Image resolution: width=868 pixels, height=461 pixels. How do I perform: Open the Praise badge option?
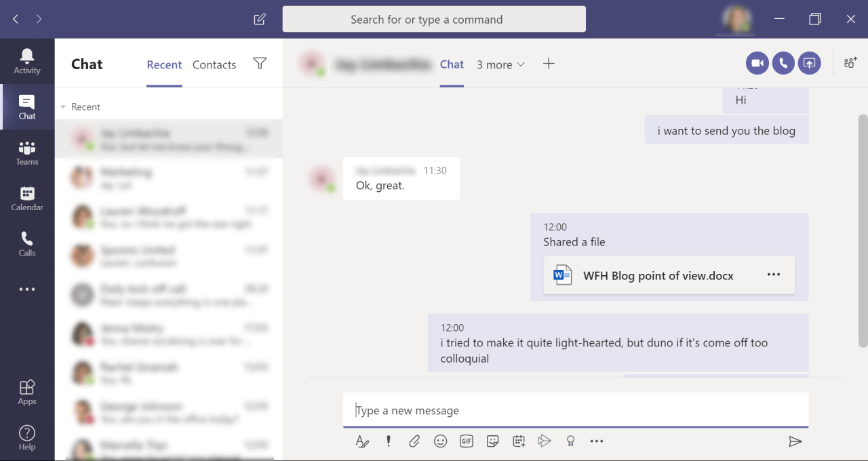570,441
